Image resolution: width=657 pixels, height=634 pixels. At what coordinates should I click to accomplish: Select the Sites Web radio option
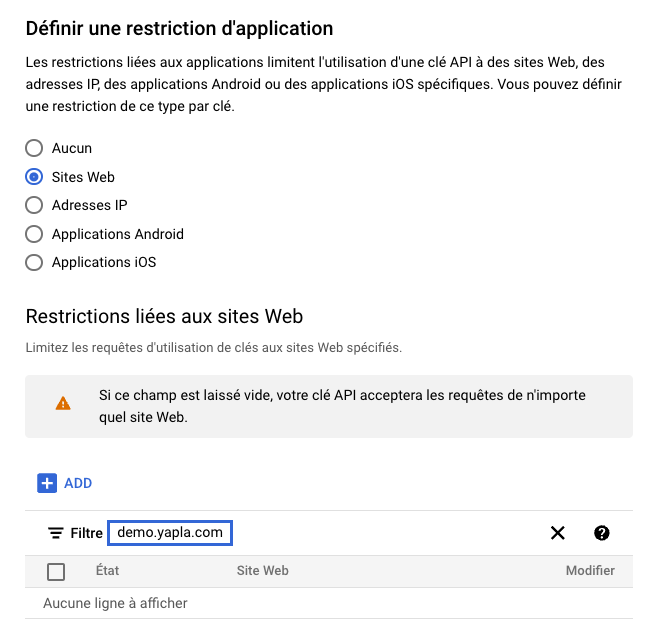34,177
